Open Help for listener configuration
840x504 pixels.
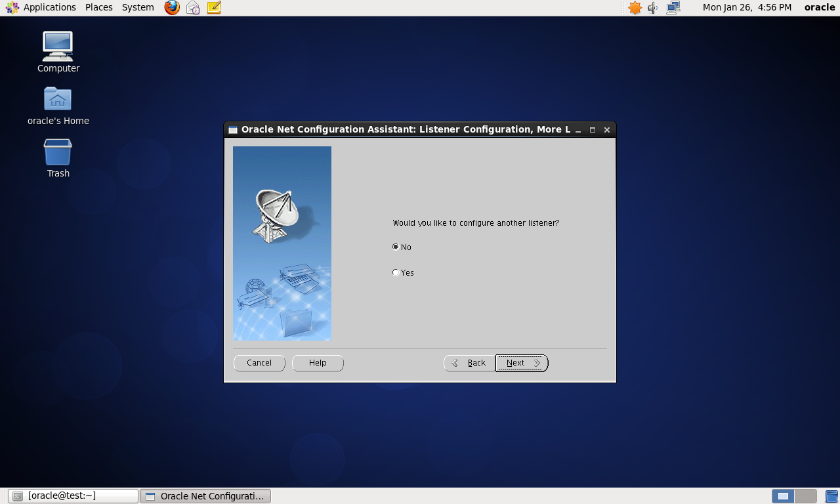tap(318, 363)
